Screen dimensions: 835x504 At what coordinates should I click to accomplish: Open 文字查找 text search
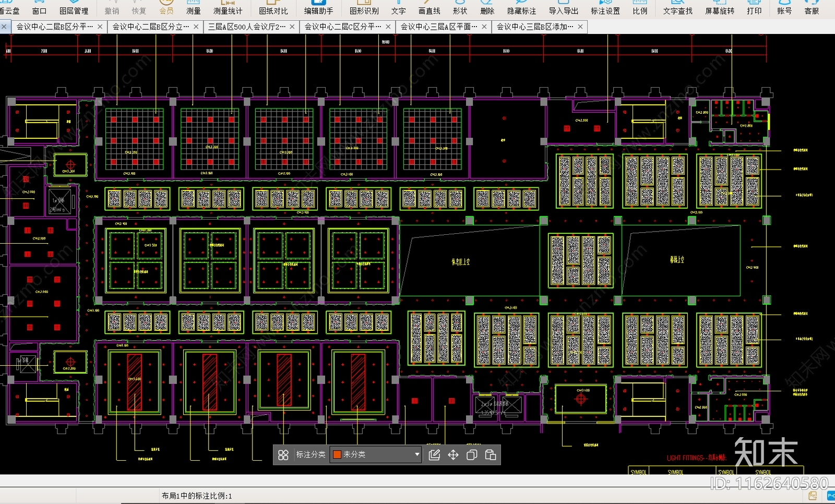(x=678, y=7)
